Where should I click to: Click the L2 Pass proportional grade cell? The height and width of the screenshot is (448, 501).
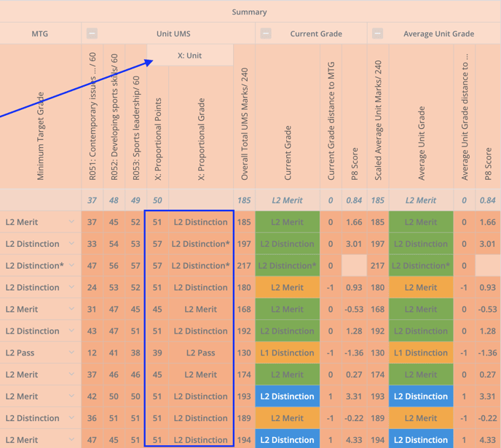coord(200,353)
